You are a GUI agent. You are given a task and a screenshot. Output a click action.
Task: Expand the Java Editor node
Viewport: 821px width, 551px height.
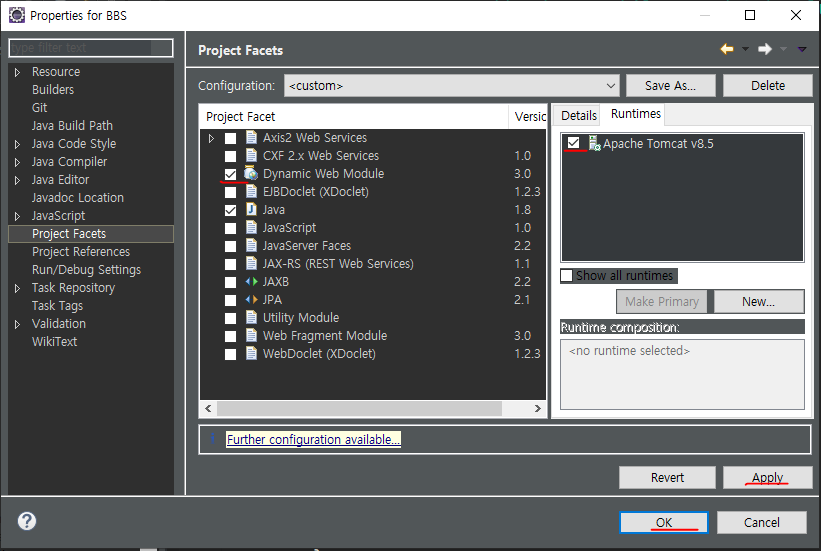click(x=17, y=180)
